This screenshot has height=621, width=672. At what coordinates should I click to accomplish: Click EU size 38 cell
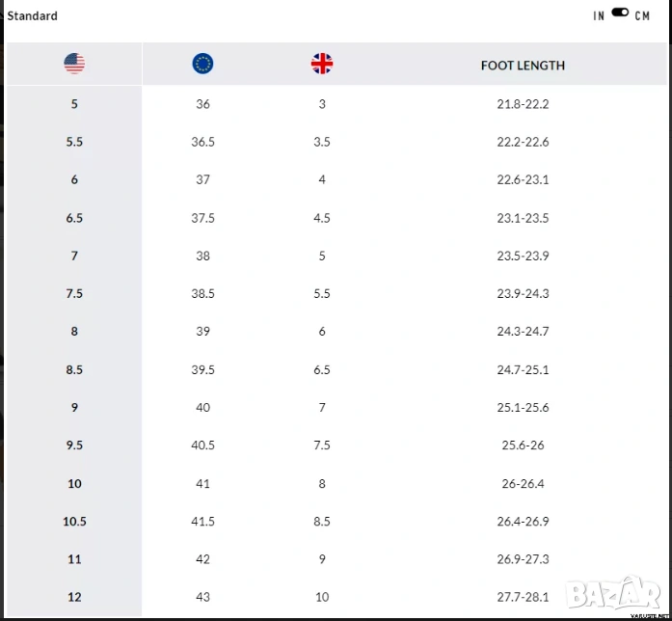[x=202, y=256]
